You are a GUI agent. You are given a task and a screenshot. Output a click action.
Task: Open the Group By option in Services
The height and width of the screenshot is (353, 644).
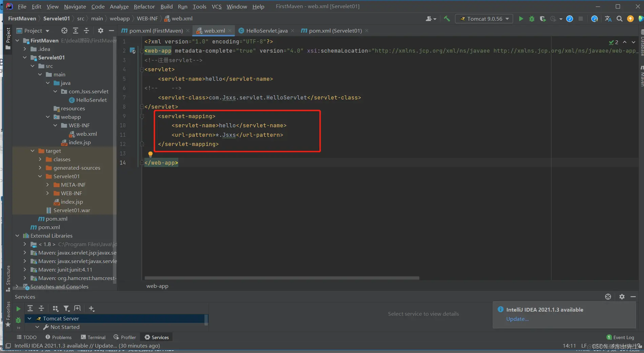(56, 308)
